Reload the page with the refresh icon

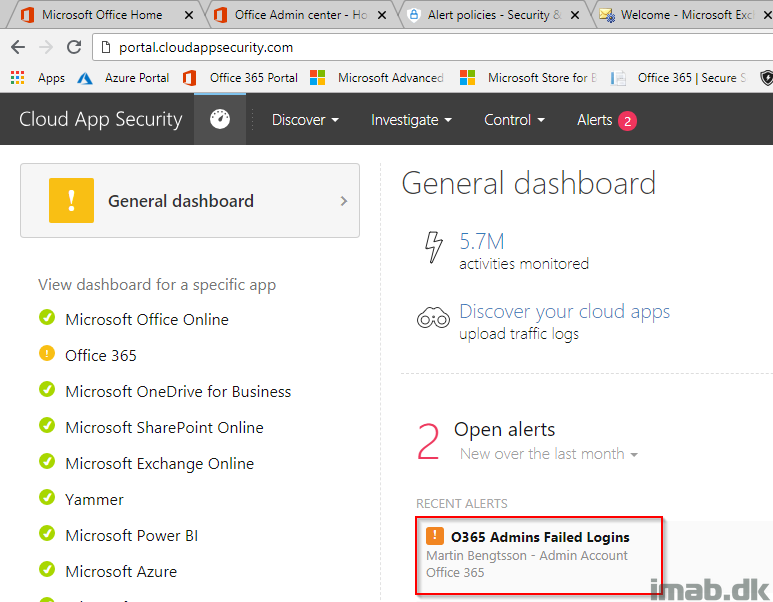click(74, 47)
